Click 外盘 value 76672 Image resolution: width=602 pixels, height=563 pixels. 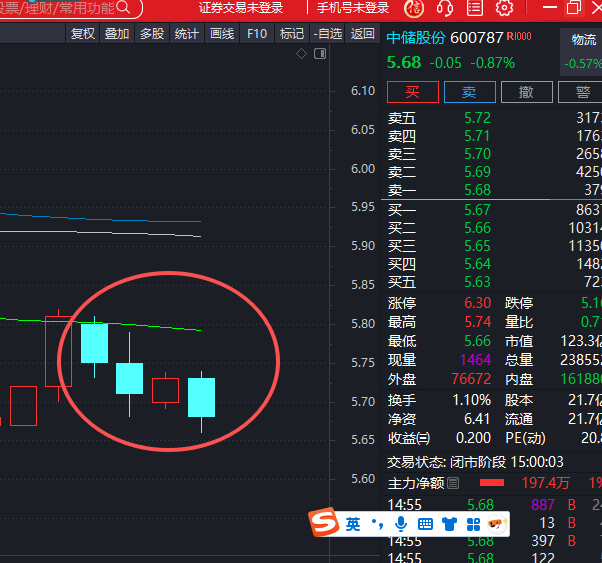click(x=471, y=379)
